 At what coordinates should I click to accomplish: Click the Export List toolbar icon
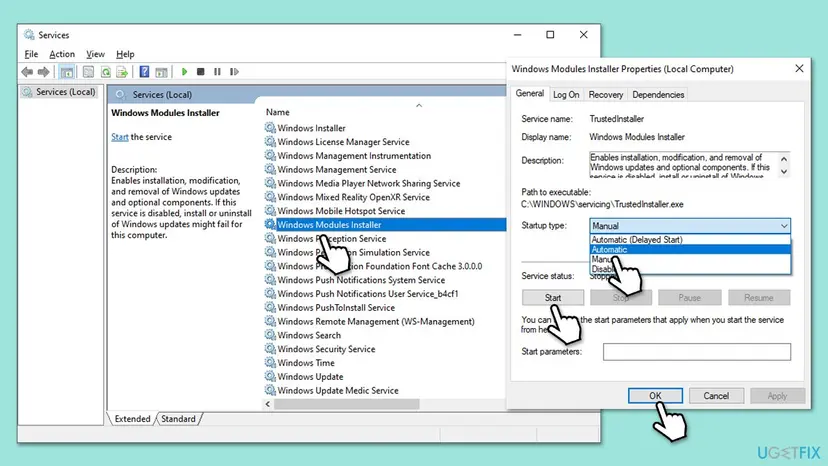pyautogui.click(x=122, y=71)
